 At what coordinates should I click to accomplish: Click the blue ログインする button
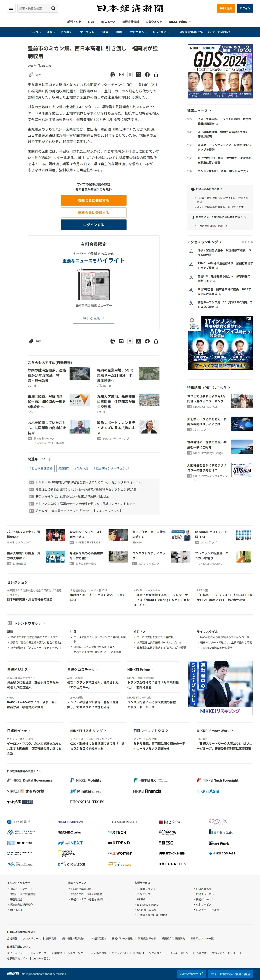tap(94, 225)
